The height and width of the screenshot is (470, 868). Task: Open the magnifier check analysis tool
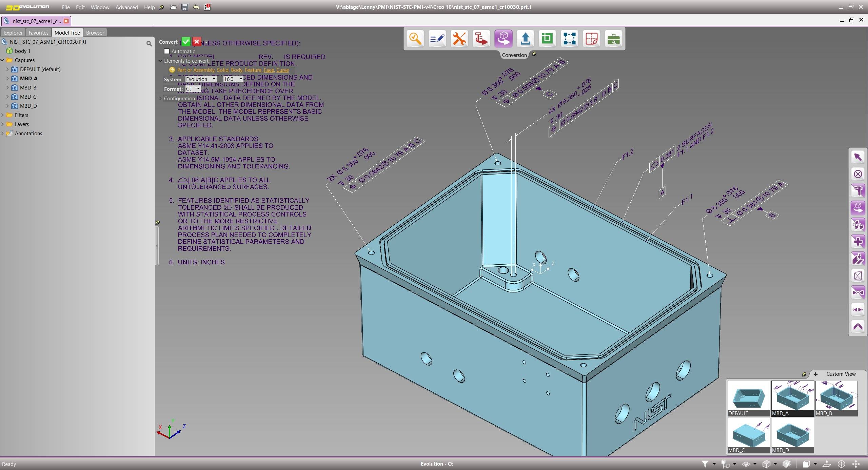pos(415,39)
